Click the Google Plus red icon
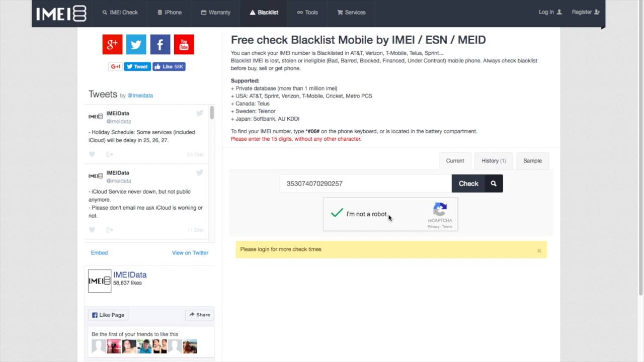Screen dimensions: 644x362 point(112,44)
